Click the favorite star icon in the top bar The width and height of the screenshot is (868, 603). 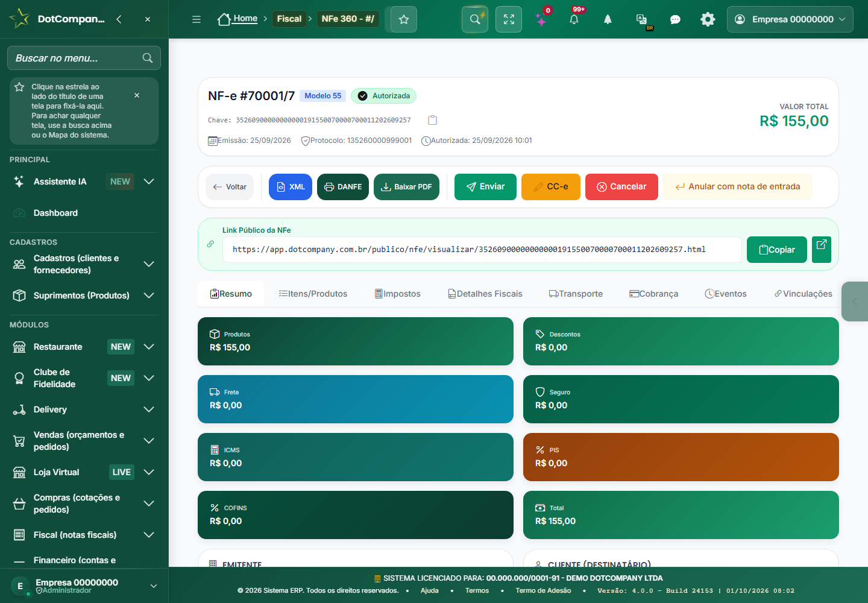click(404, 19)
